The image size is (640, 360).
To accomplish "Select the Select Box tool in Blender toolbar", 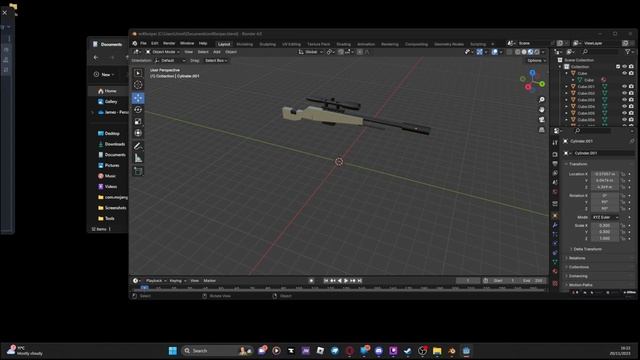I will coord(138,73).
